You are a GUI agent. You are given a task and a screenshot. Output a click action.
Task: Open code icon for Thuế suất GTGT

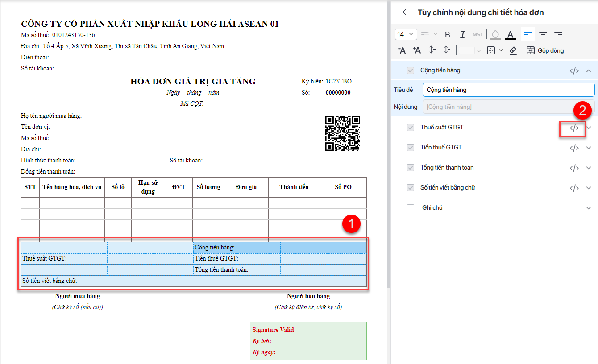(574, 128)
